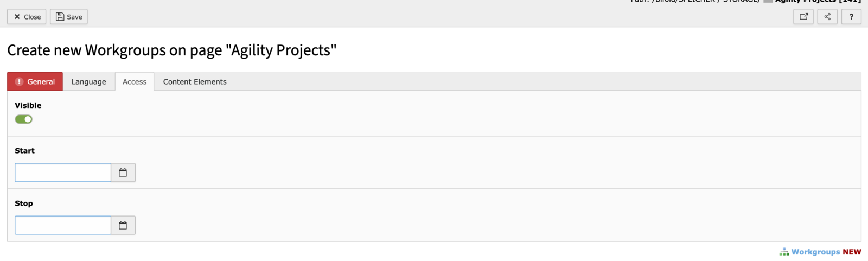Viewport: 868px width, 261px height.
Task: Focus the Start date input field
Action: coord(63,173)
